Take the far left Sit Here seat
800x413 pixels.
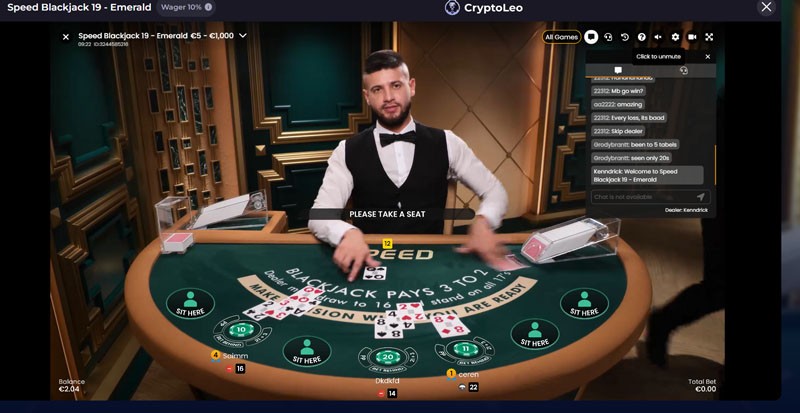click(x=190, y=304)
